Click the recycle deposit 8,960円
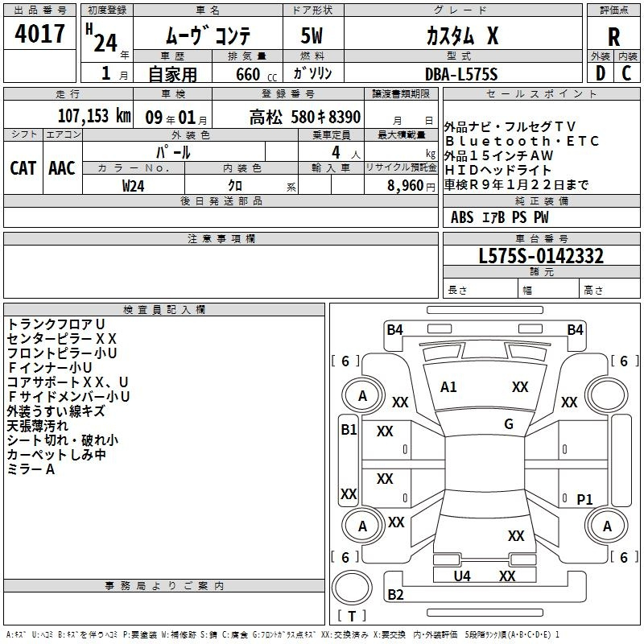Image resolution: width=644 pixels, height=644 pixels. click(x=411, y=186)
